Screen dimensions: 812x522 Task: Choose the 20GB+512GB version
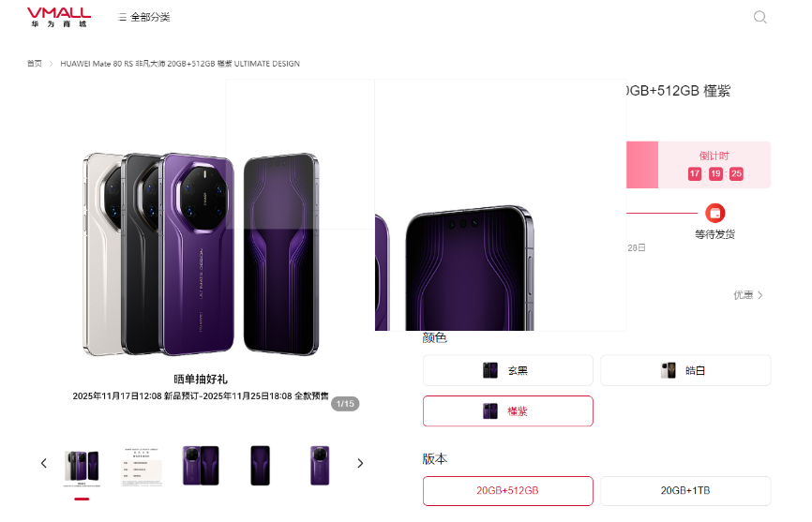point(507,490)
